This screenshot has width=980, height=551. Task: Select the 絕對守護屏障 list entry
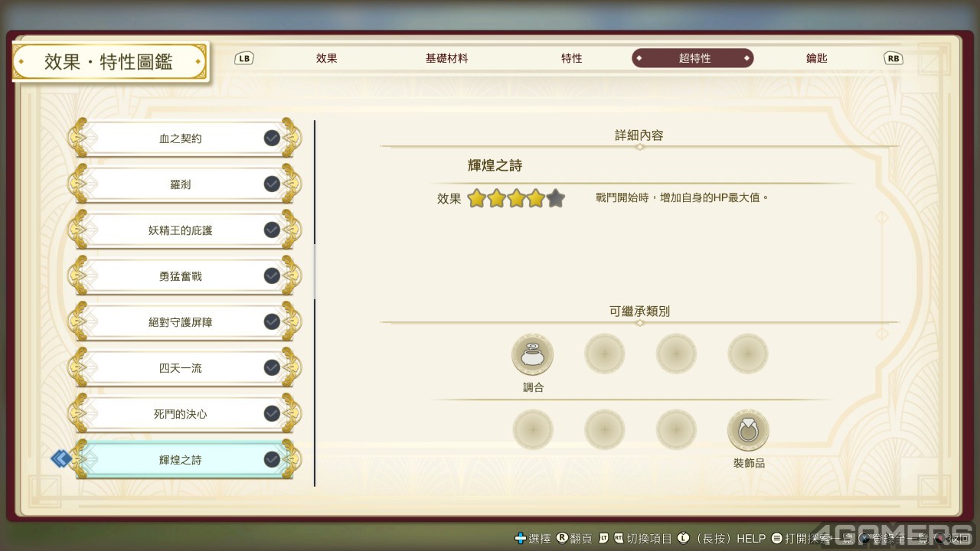(x=185, y=322)
